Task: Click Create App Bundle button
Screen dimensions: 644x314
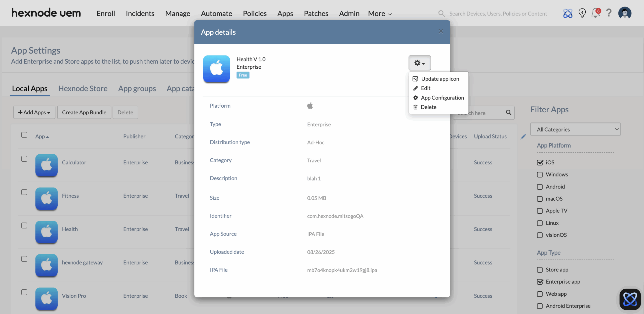Action: (84, 112)
